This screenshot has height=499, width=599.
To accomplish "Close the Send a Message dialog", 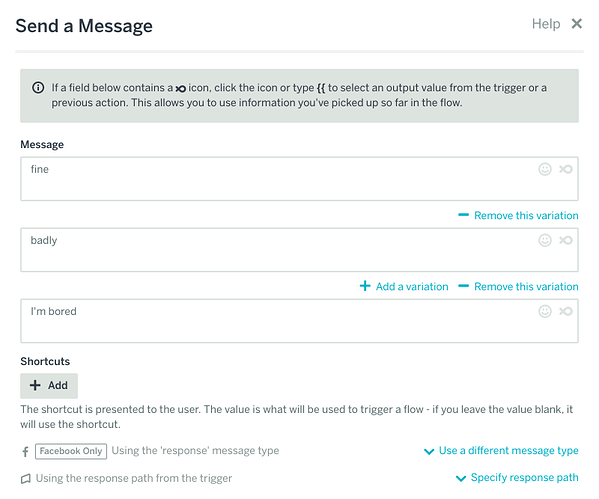I will tap(576, 24).
